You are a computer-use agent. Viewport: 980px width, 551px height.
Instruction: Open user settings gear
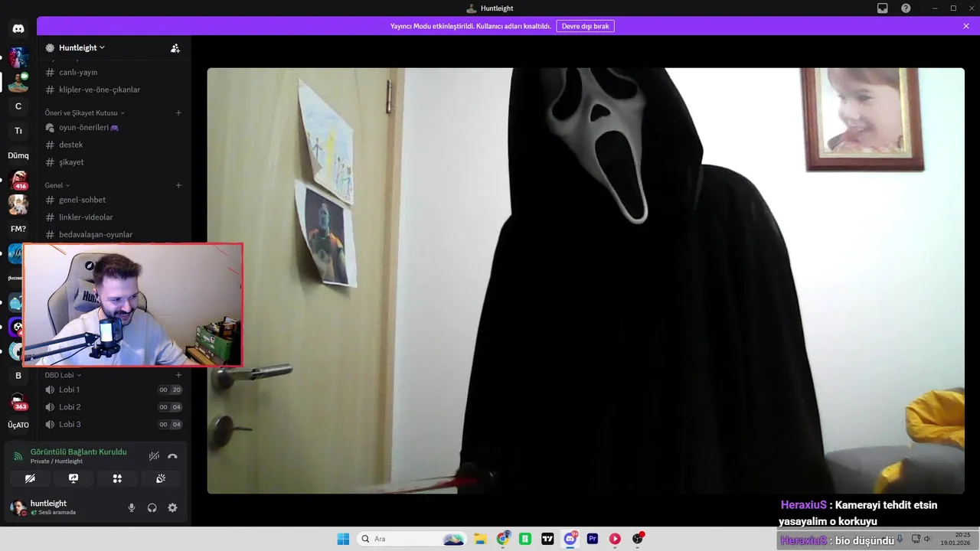pyautogui.click(x=172, y=507)
